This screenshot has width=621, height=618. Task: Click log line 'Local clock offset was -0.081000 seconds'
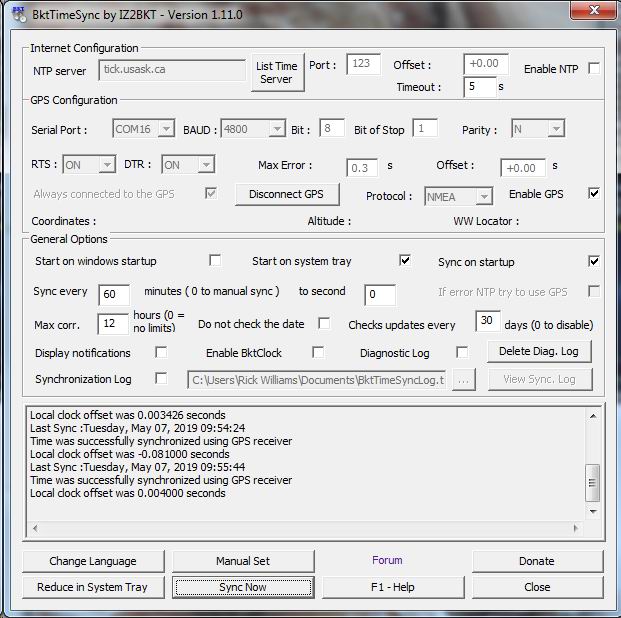(130, 454)
